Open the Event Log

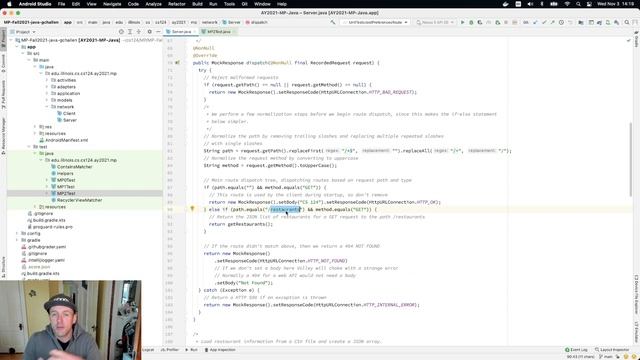[576, 350]
